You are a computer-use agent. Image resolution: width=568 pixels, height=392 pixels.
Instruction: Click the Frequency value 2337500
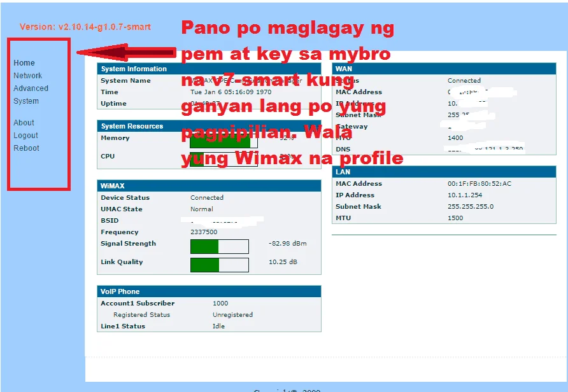click(x=204, y=232)
